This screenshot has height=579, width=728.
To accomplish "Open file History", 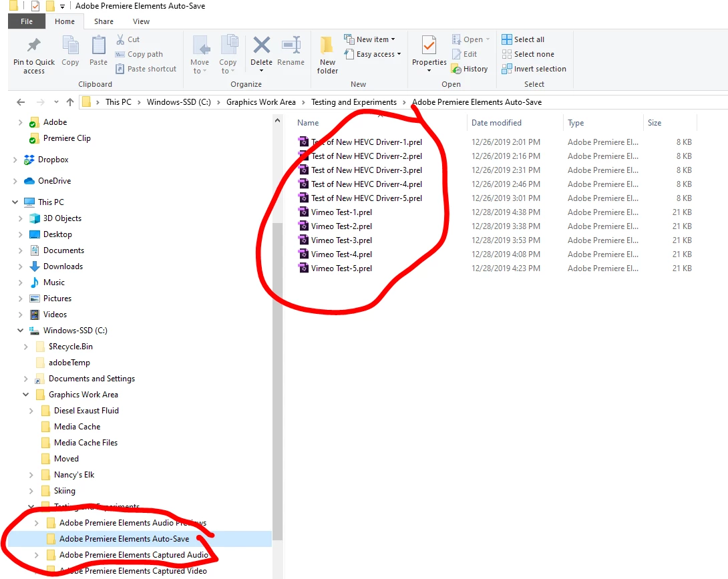I will point(470,69).
